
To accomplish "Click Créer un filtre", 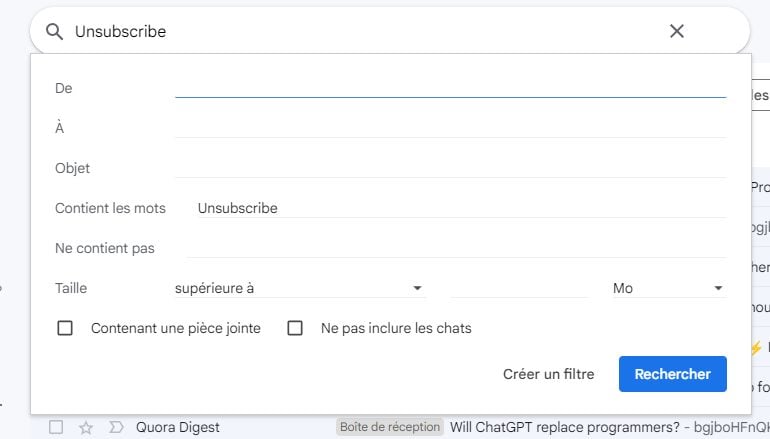I will click(549, 374).
